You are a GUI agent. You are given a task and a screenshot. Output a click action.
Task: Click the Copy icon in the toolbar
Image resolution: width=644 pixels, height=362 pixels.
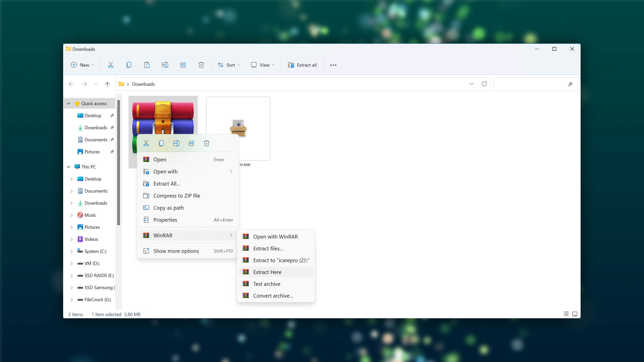pyautogui.click(x=129, y=65)
